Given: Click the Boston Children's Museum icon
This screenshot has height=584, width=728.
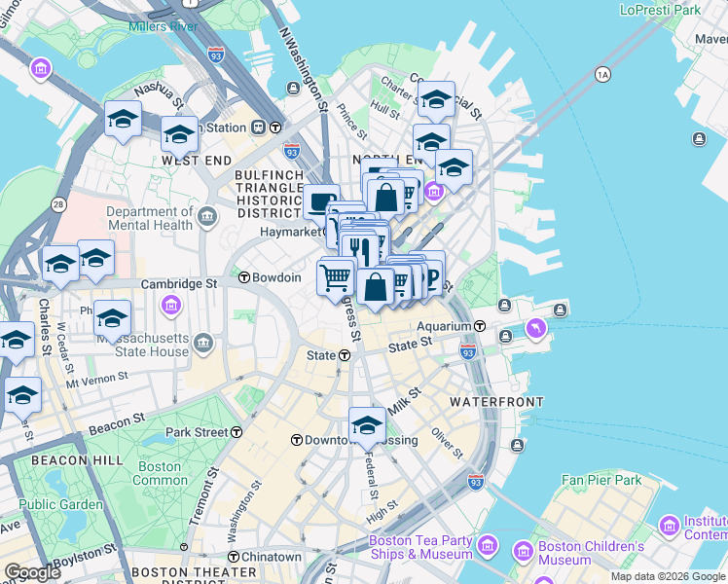Looking at the screenshot, I should [524, 551].
